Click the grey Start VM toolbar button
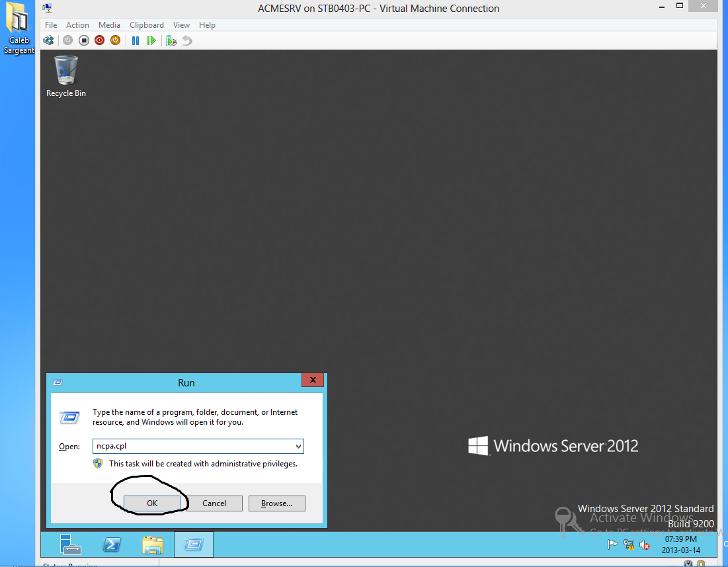 pyautogui.click(x=68, y=40)
